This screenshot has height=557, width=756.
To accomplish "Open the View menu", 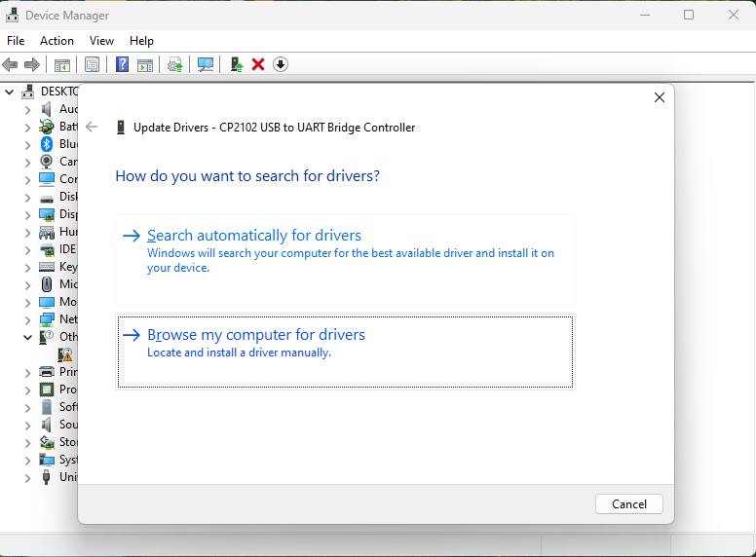I will 101,41.
